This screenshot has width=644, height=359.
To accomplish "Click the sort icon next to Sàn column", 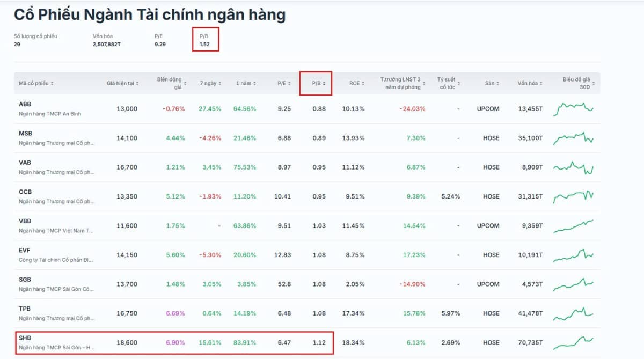I will [x=496, y=83].
